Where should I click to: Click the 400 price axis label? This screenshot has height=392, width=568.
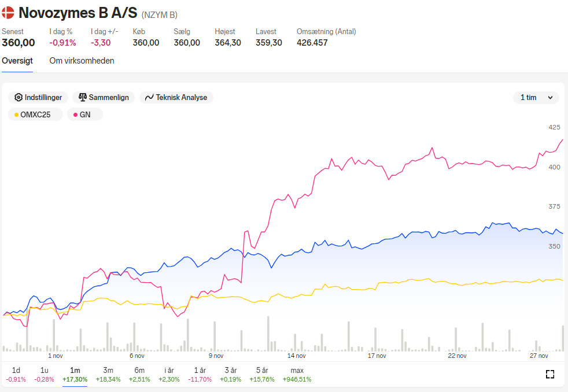(554, 167)
